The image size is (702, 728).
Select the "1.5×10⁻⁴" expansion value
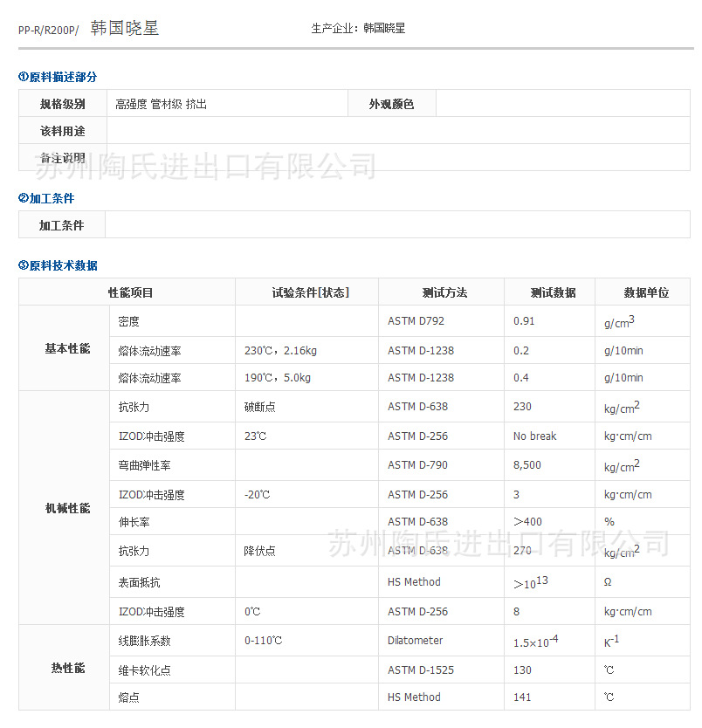click(x=536, y=642)
